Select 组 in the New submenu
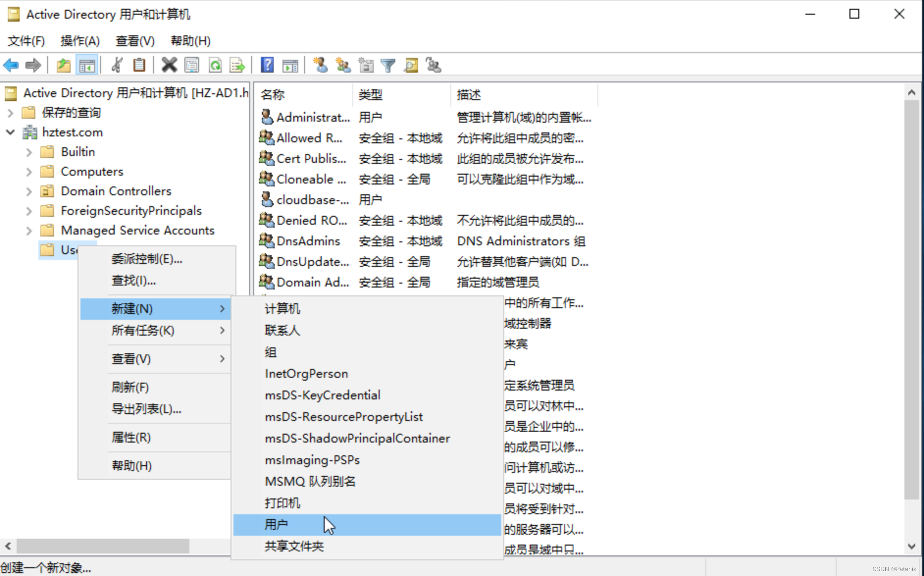This screenshot has height=576, width=924. pyautogui.click(x=367, y=352)
